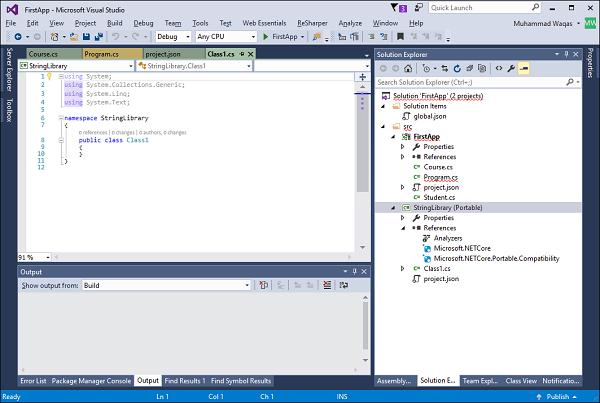This screenshot has width=600, height=403.
Task: Switch to the Program.cs tab
Action: click(x=102, y=54)
